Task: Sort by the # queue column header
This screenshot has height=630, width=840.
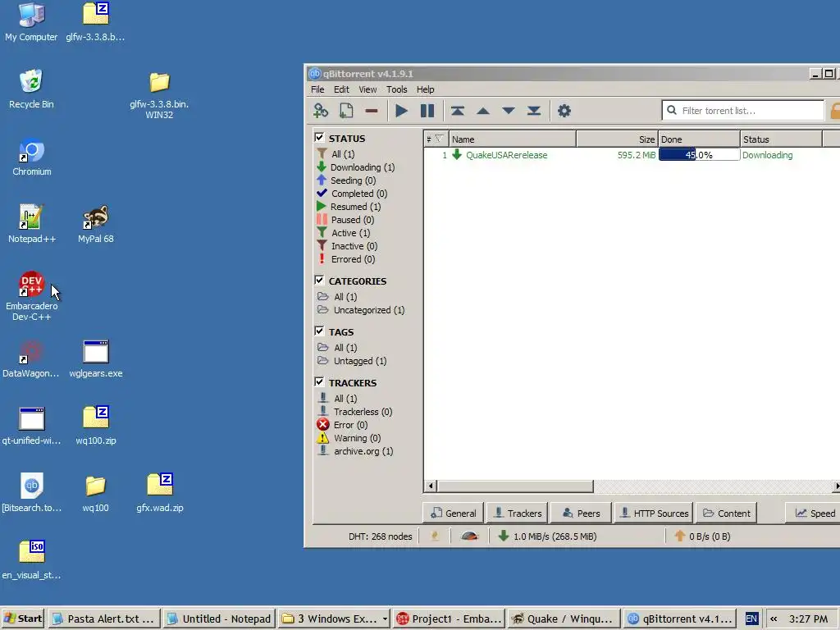Action: click(436, 139)
